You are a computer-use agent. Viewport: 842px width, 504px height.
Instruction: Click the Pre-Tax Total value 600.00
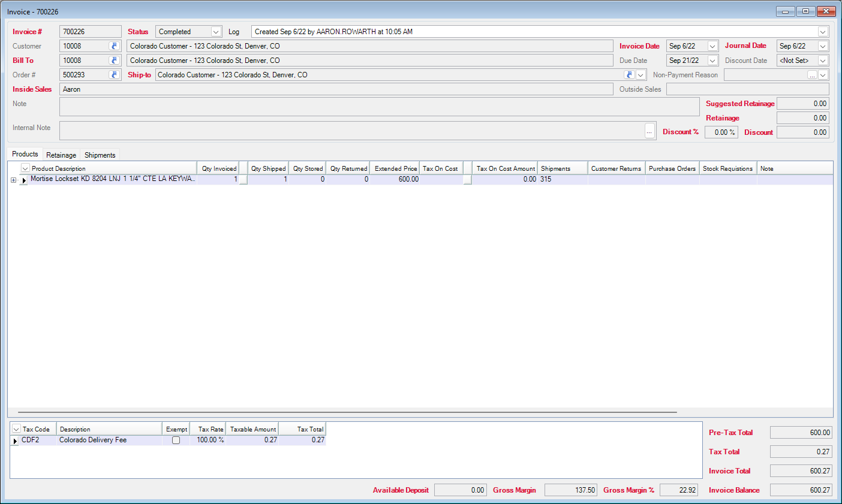coord(801,433)
